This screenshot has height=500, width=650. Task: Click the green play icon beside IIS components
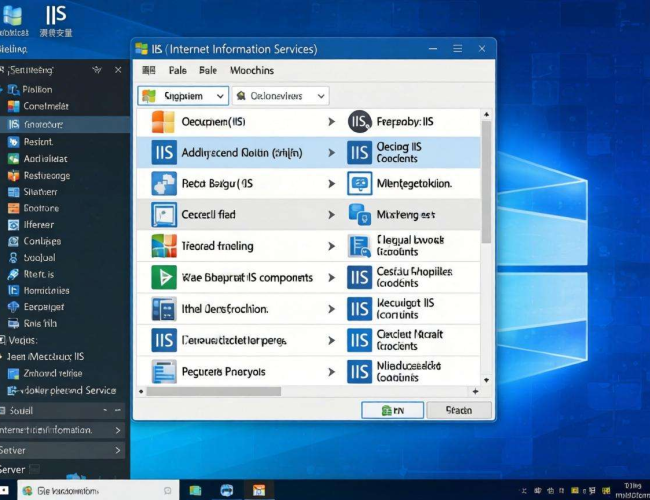(164, 277)
